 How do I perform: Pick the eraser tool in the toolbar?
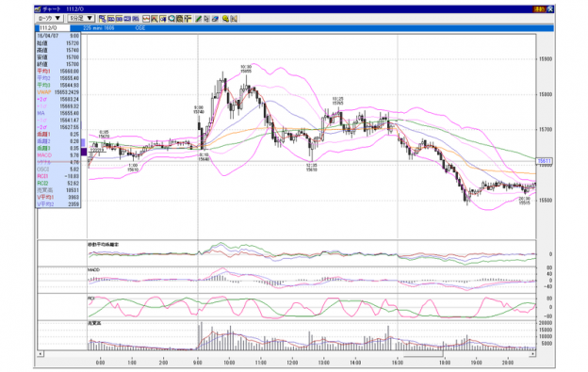tap(215, 18)
